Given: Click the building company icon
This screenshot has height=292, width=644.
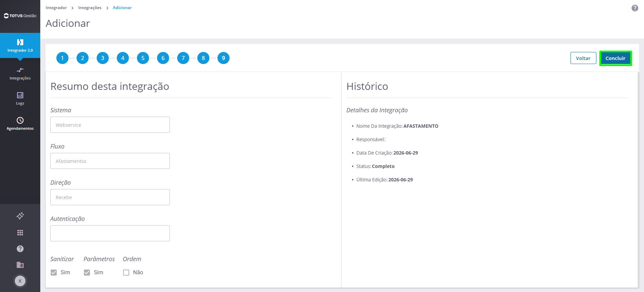Looking at the screenshot, I should [x=20, y=265].
